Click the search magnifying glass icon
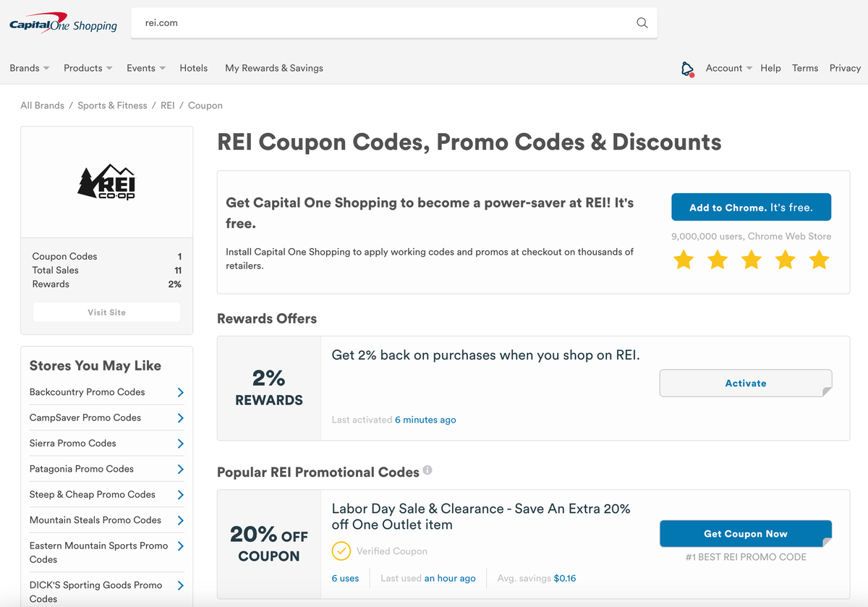868x607 pixels. [x=642, y=22]
